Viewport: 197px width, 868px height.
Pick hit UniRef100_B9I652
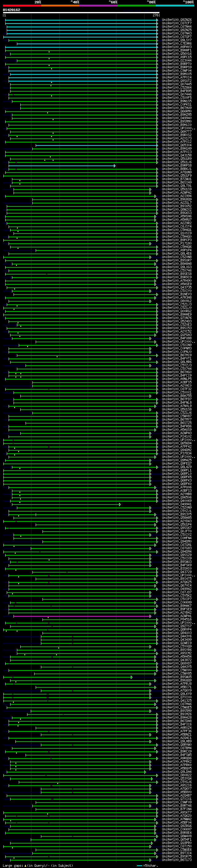click(177, 206)
